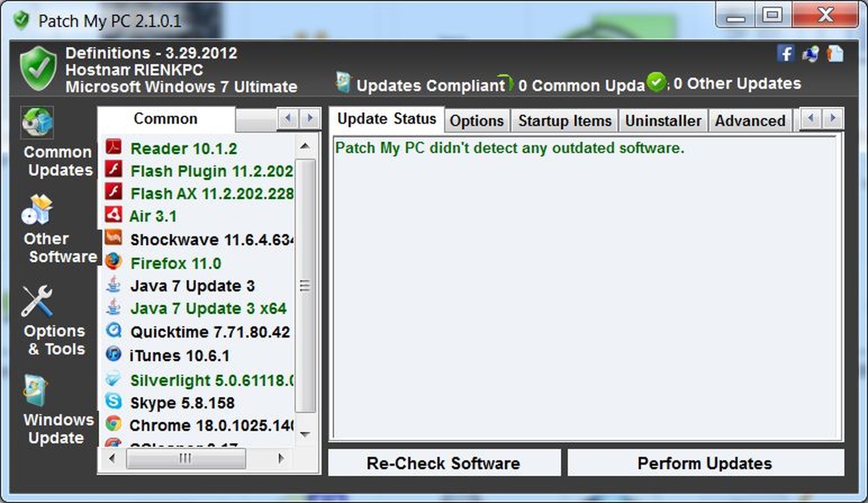Click the software list scroll-down arrow
This screenshot has height=503, width=868.
click(305, 435)
